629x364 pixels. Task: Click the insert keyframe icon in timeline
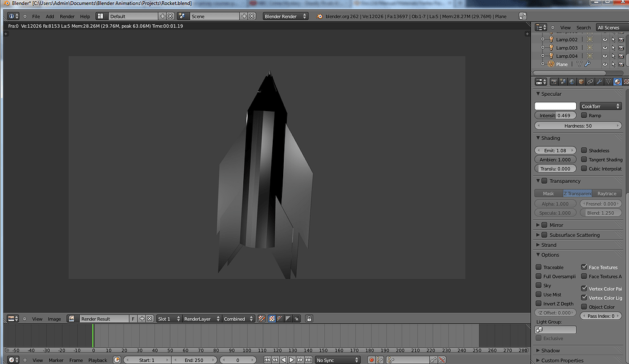434,360
